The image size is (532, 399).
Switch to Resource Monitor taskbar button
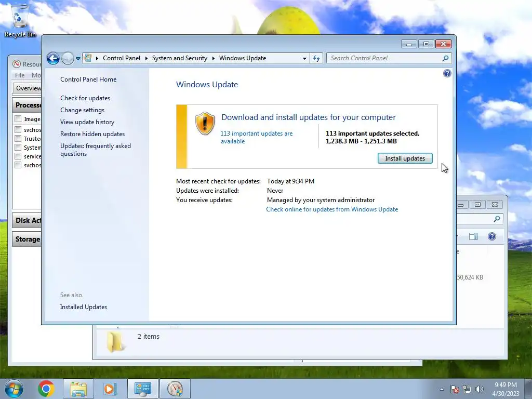[175, 389]
